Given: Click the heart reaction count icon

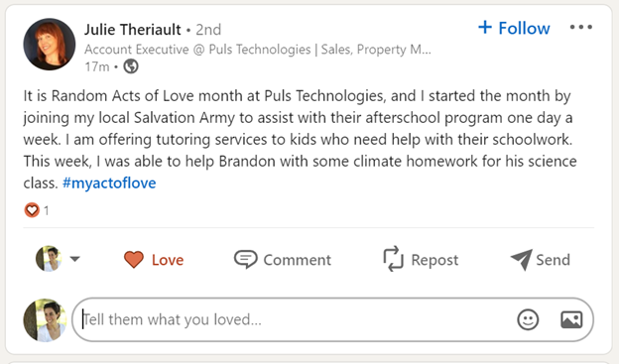Looking at the screenshot, I should pos(32,210).
